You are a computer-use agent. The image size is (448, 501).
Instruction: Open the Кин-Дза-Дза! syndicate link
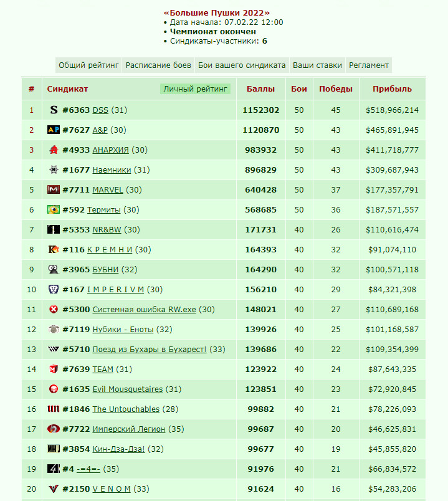coord(118,449)
